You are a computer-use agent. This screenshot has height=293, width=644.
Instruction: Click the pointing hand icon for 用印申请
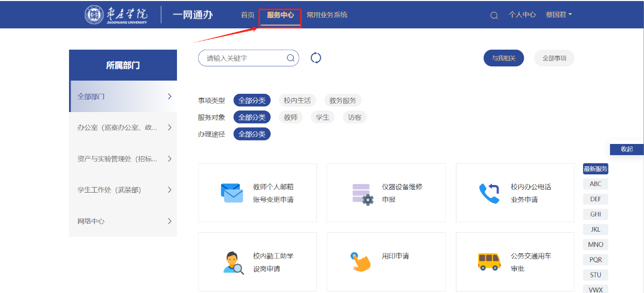361,262
